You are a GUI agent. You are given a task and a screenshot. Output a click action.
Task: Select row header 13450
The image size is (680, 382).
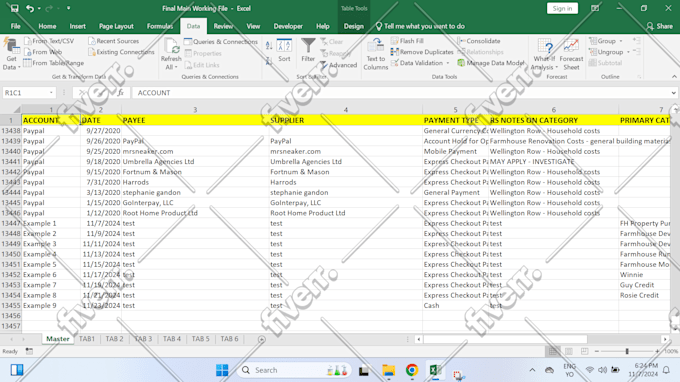pyautogui.click(x=11, y=254)
